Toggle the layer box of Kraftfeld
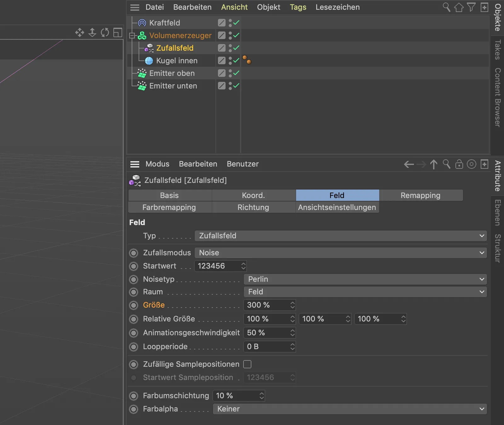This screenshot has width=504, height=425. (222, 23)
